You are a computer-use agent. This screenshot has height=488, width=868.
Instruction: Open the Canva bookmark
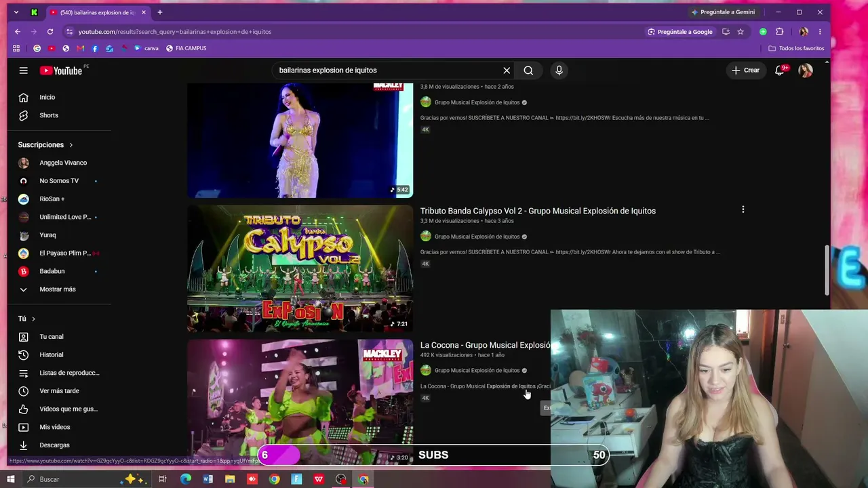[x=146, y=49]
